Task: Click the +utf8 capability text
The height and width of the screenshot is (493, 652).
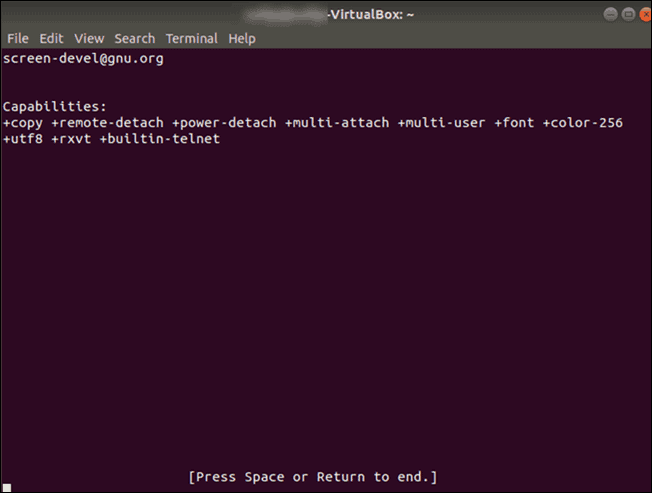Action: tap(23, 139)
